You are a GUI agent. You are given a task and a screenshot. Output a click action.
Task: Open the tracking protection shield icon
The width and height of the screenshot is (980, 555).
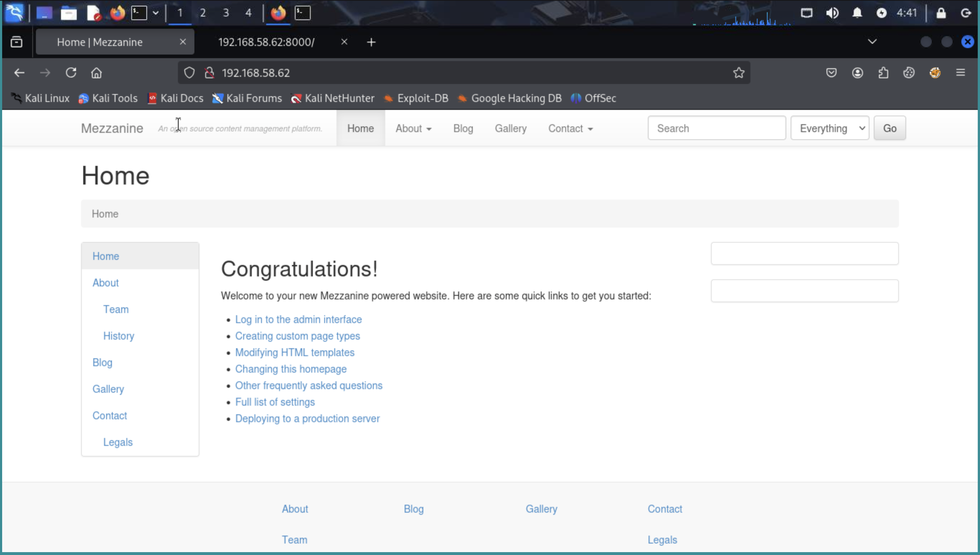point(189,73)
